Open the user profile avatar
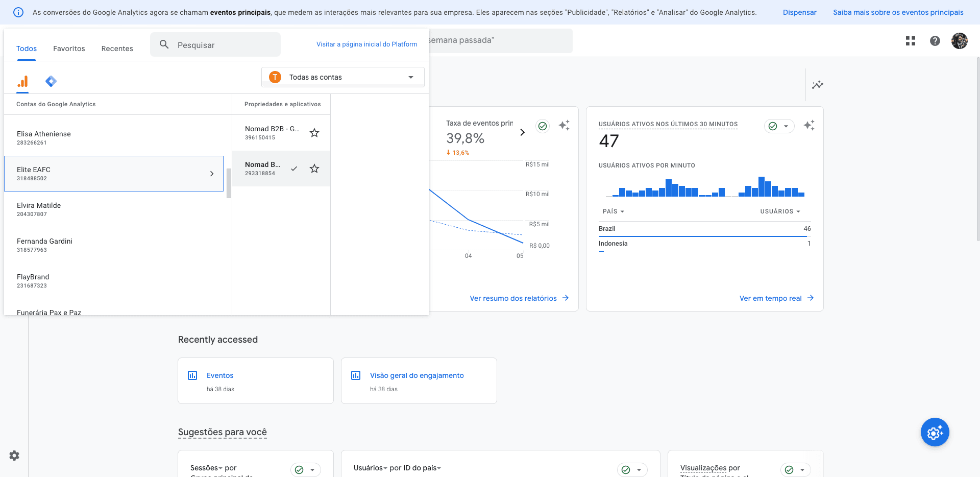Screen dimensions: 980x477 (x=960, y=41)
